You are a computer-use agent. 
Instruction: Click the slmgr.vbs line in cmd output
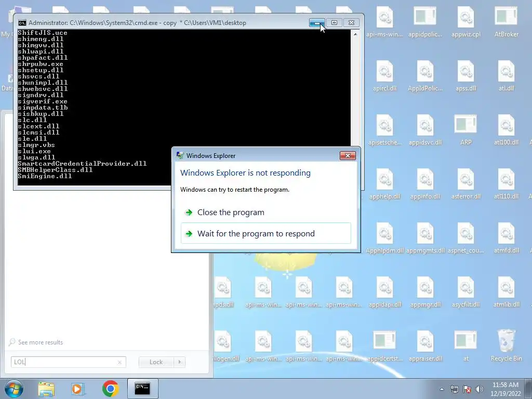[36, 145]
